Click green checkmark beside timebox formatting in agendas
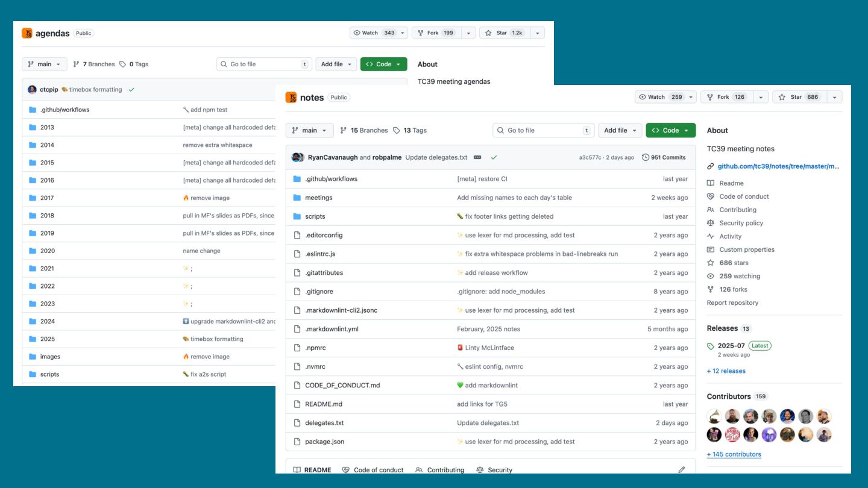 [x=131, y=90]
